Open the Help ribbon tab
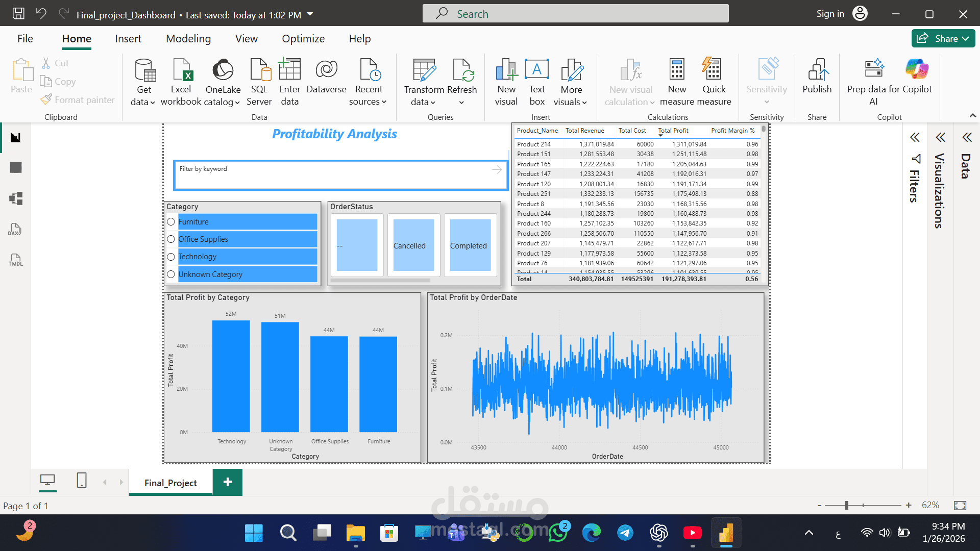 coord(360,39)
